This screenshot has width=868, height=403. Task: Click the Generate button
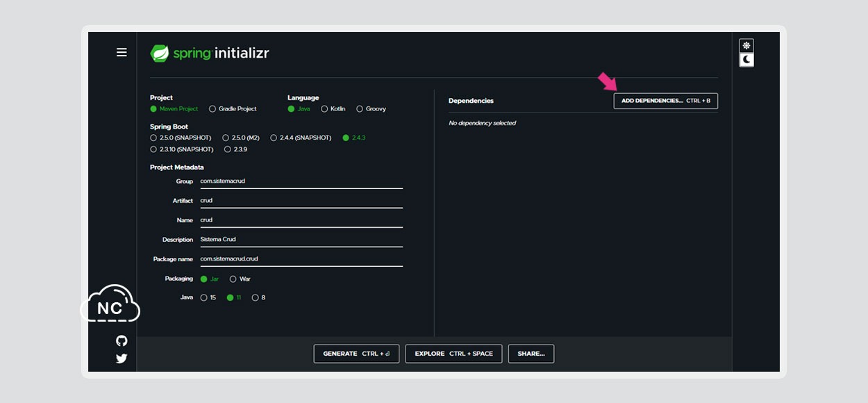[356, 354]
